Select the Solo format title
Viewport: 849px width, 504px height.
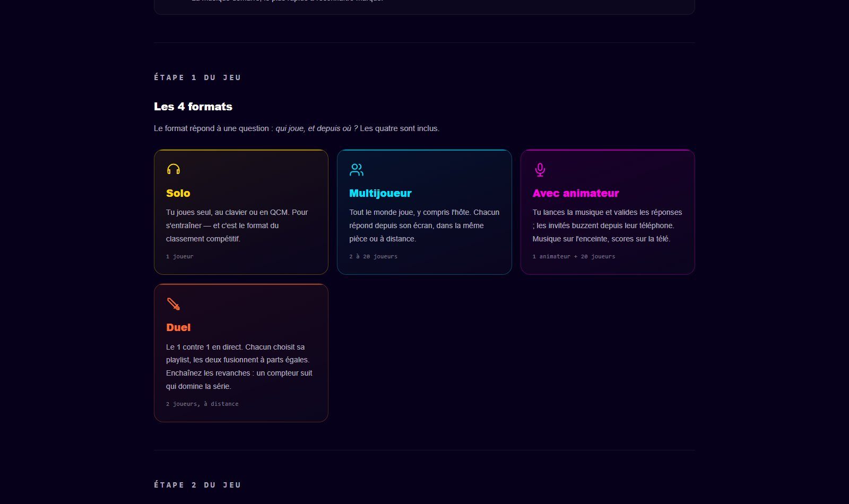point(178,193)
